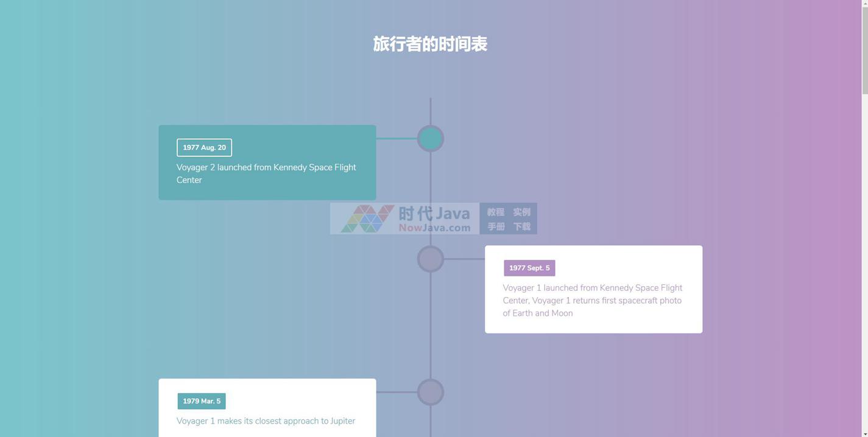Click the 手册 link in the watermark

tap(495, 226)
